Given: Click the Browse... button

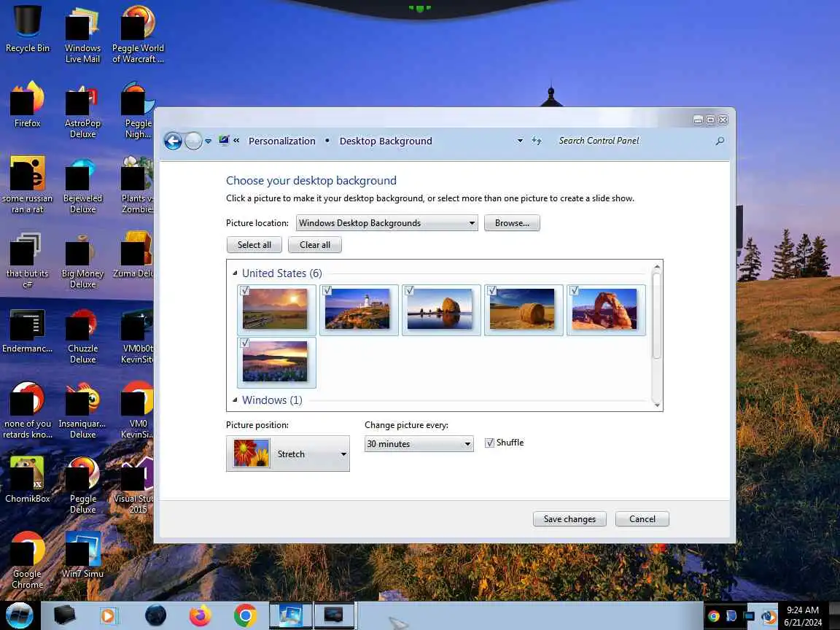Looking at the screenshot, I should coord(512,223).
